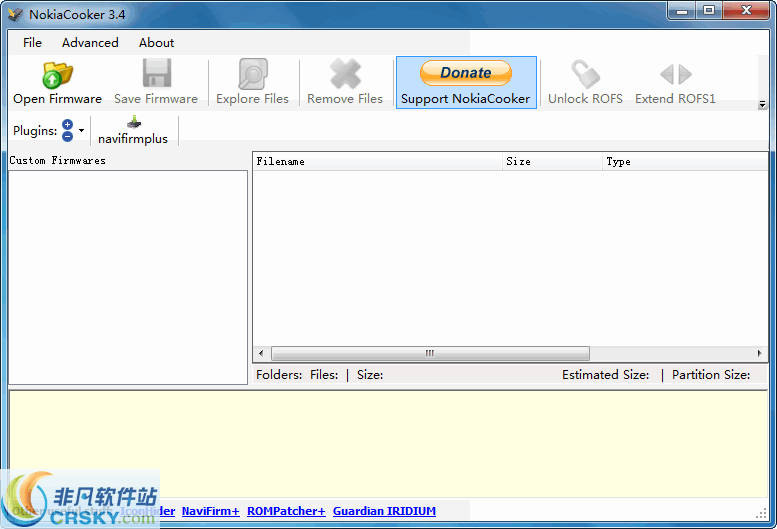
Task: Open the Guardian IRIDIUM link
Action: pyautogui.click(x=385, y=511)
